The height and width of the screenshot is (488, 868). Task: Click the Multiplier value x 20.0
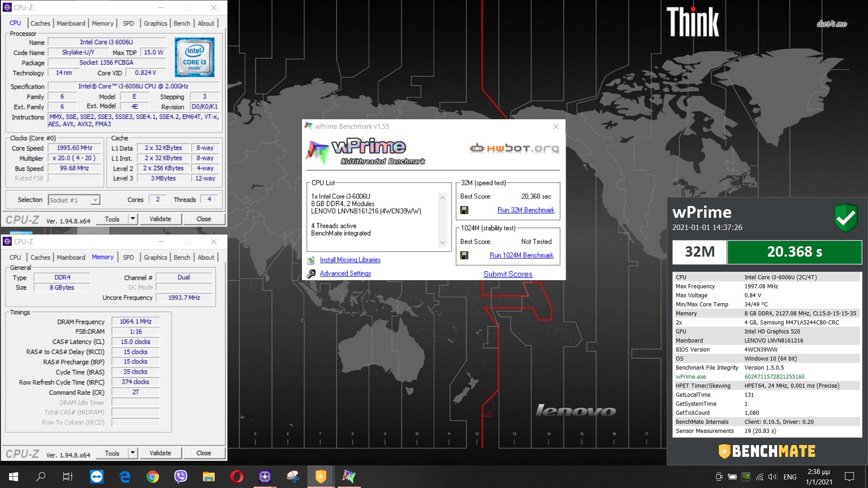(x=75, y=158)
